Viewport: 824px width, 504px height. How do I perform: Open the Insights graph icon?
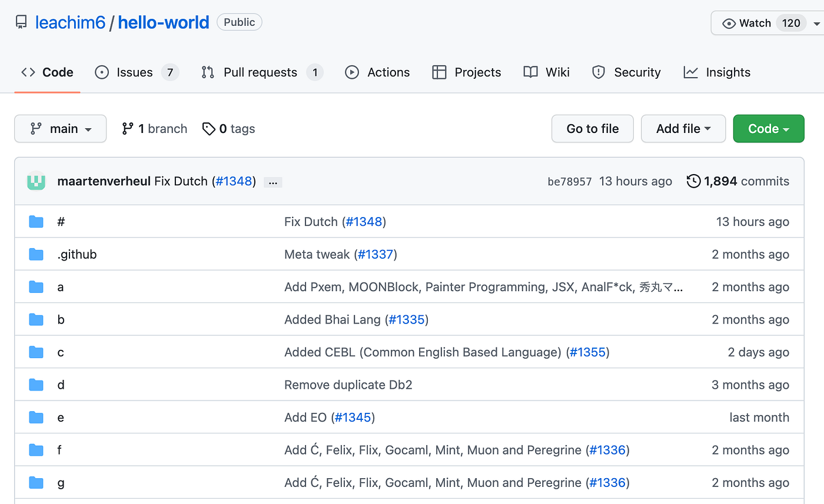coord(690,72)
